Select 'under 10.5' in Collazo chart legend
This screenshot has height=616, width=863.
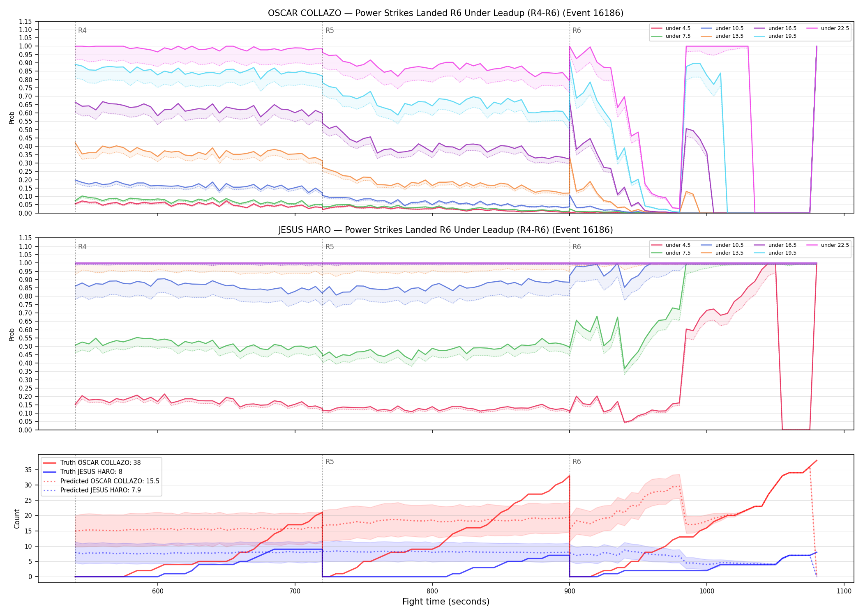pyautogui.click(x=722, y=28)
